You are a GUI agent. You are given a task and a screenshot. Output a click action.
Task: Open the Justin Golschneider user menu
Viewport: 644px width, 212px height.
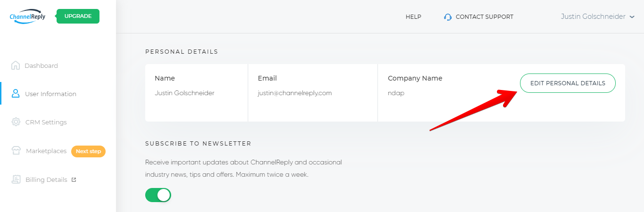coord(598,16)
